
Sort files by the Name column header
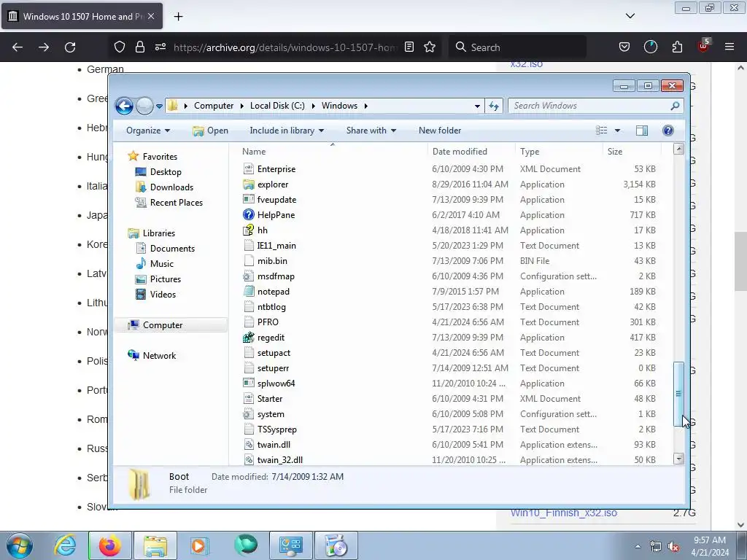(x=332, y=152)
